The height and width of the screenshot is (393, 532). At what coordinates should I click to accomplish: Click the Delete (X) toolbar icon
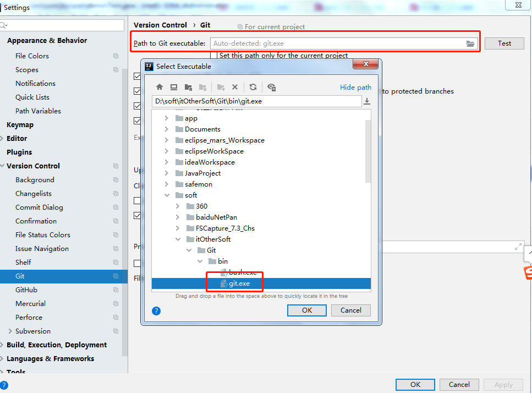[235, 87]
